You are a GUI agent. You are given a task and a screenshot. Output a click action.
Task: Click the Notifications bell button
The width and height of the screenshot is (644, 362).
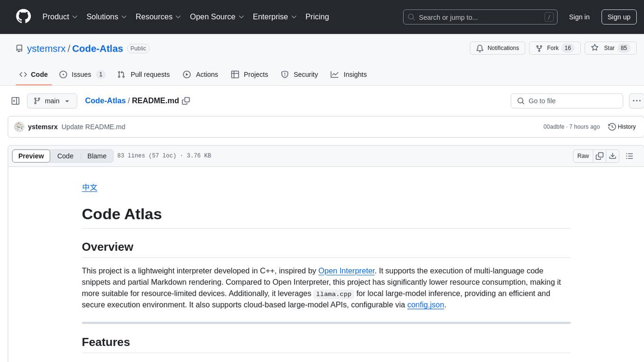tap(497, 48)
